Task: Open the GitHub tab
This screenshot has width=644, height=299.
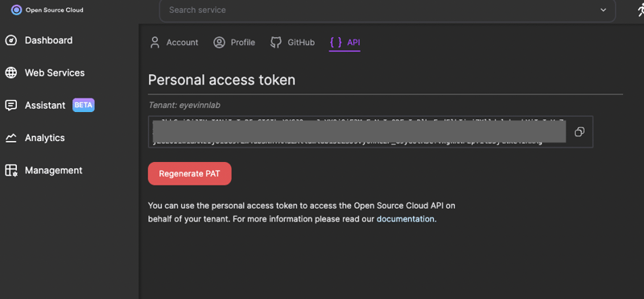Action: click(x=292, y=43)
